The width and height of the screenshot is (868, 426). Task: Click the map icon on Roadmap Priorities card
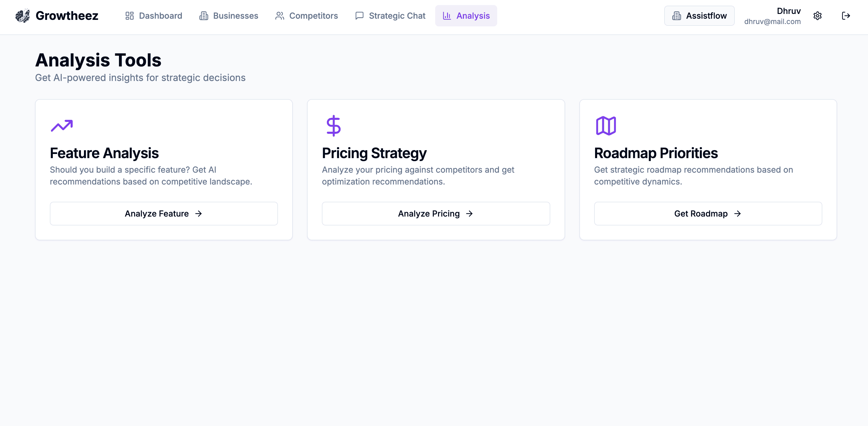pos(605,125)
